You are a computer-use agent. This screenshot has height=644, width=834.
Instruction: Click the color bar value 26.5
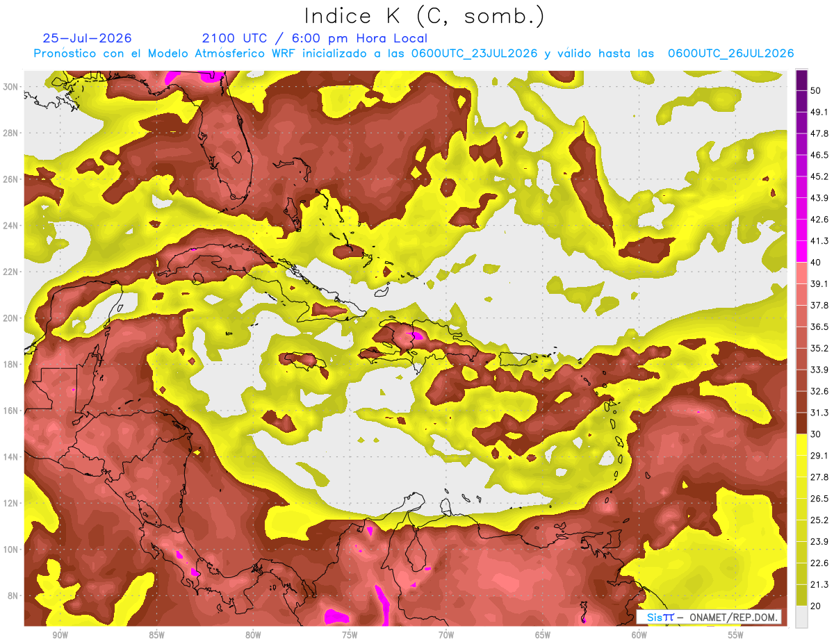tap(819, 499)
